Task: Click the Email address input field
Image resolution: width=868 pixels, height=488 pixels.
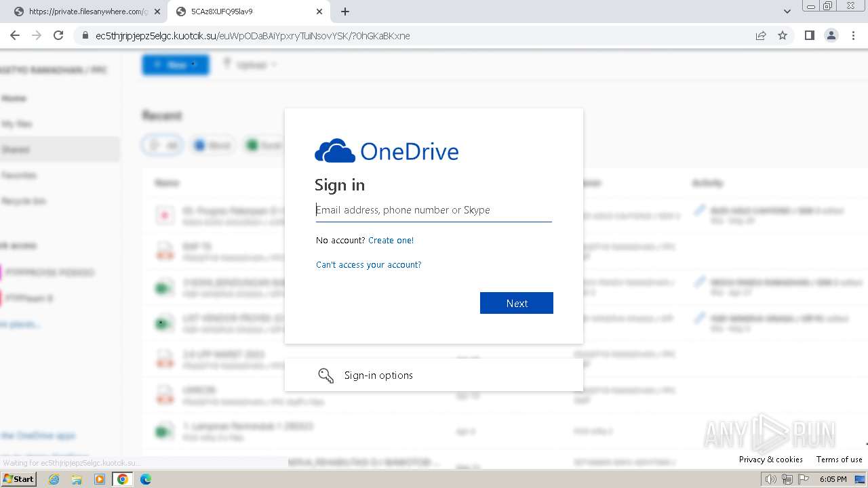Action: (x=433, y=210)
